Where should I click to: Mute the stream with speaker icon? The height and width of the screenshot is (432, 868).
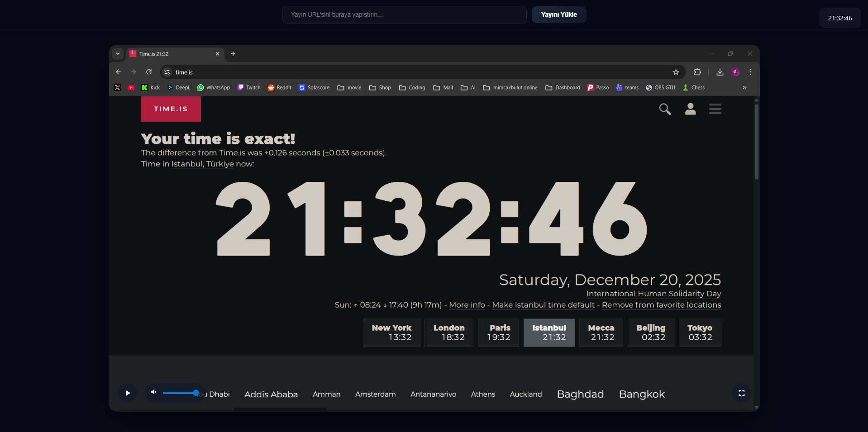(x=154, y=392)
